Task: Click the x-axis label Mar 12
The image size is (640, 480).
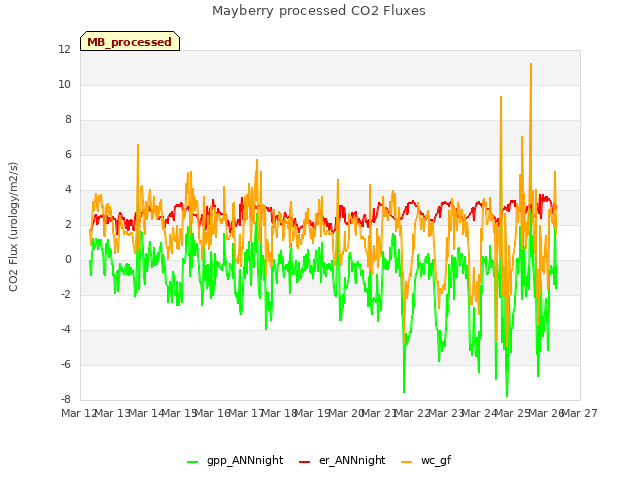Action: point(79,413)
